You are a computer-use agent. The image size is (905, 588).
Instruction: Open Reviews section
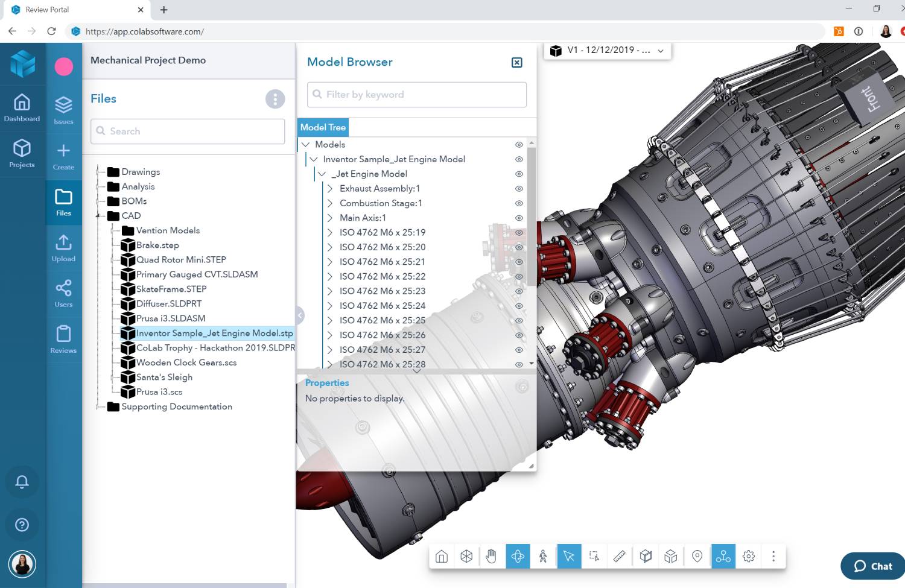(63, 340)
